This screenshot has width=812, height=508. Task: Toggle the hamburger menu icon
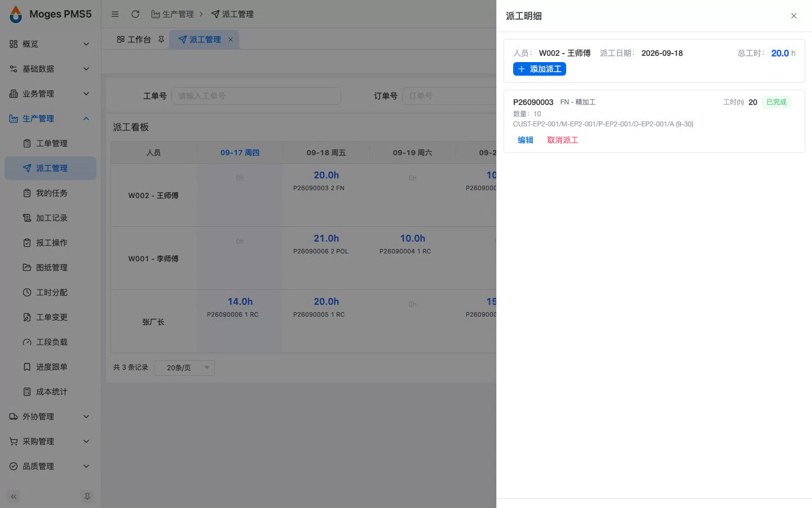click(115, 14)
